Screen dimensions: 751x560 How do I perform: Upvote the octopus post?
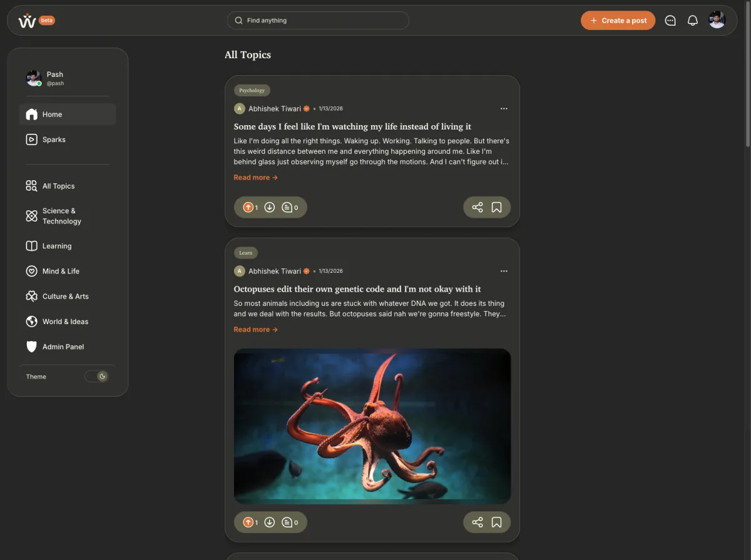click(x=248, y=522)
